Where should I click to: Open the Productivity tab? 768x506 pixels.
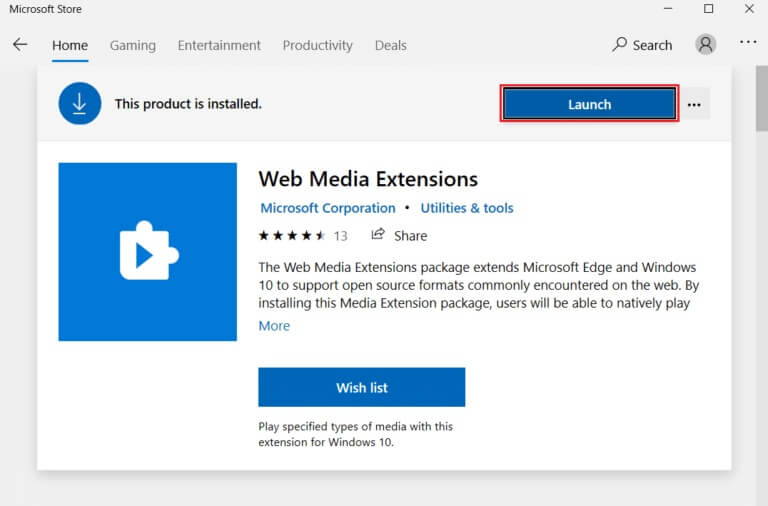click(317, 46)
